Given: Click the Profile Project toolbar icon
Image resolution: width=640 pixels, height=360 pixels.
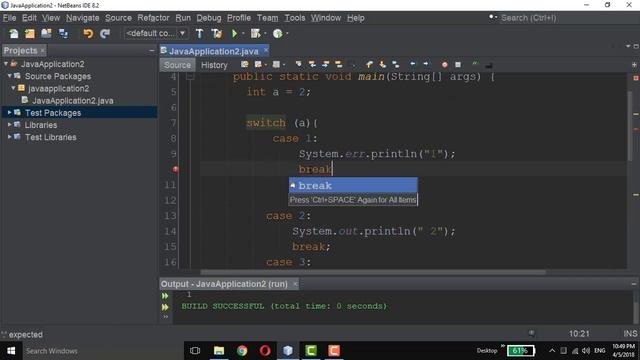Looking at the screenshot, I should point(278,33).
